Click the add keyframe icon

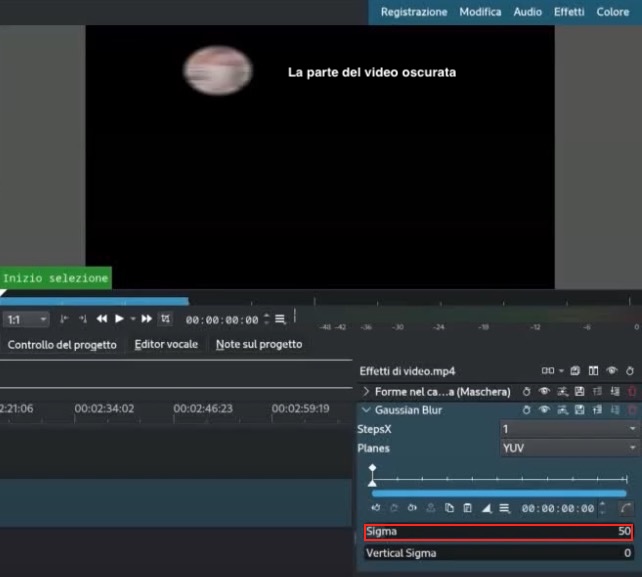click(394, 508)
